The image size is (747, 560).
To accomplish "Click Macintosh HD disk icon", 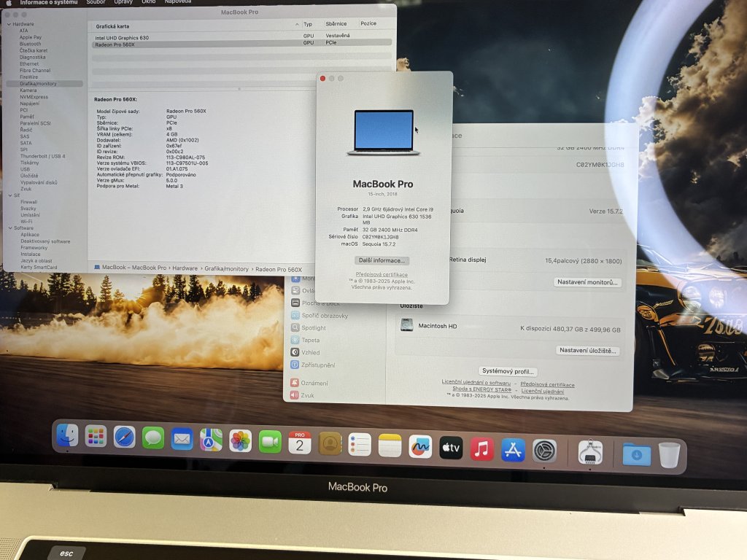I will click(x=406, y=324).
